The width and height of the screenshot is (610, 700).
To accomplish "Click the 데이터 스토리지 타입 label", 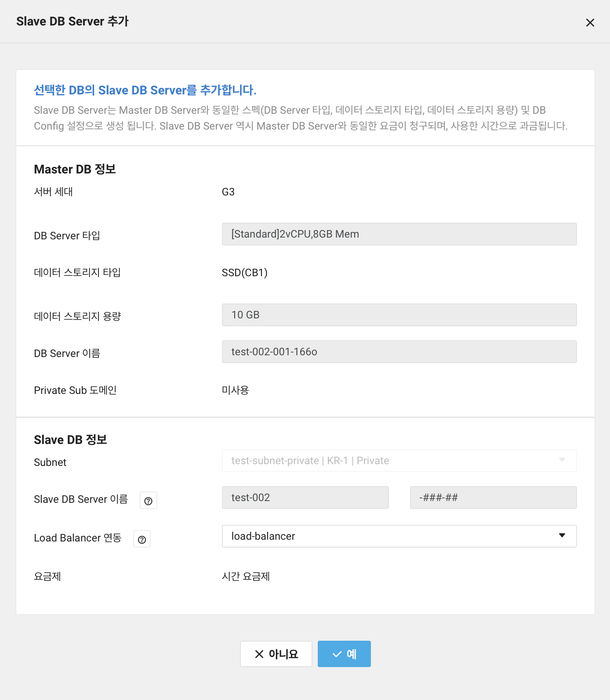I will pos(77,273).
